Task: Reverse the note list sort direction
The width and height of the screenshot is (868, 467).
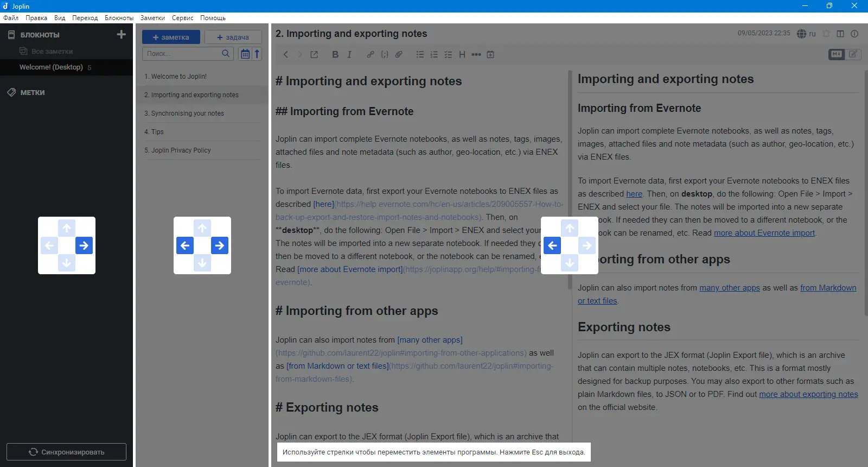Action: [257, 54]
